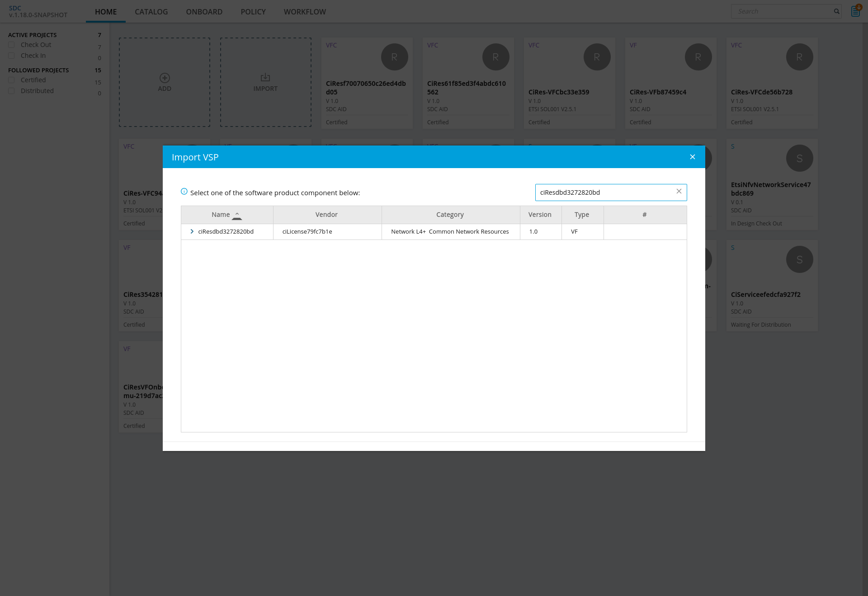Toggle the Certified filter checkbox
868x596 pixels.
pos(12,80)
